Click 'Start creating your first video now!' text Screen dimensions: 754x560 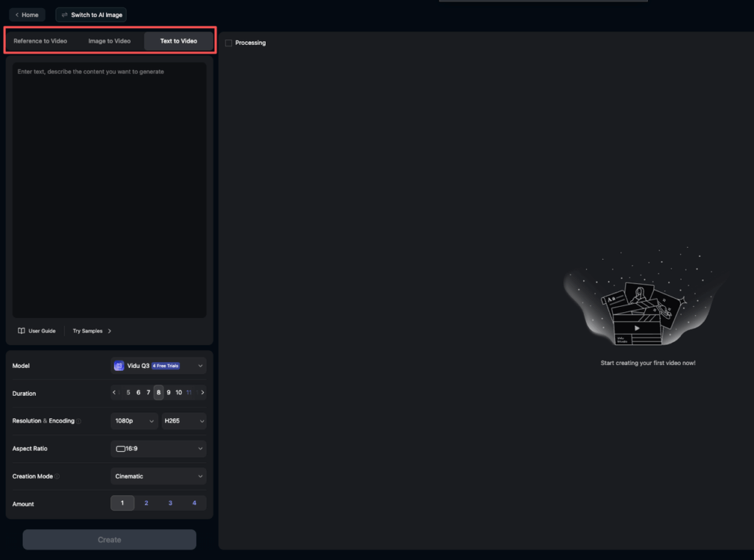coord(648,363)
